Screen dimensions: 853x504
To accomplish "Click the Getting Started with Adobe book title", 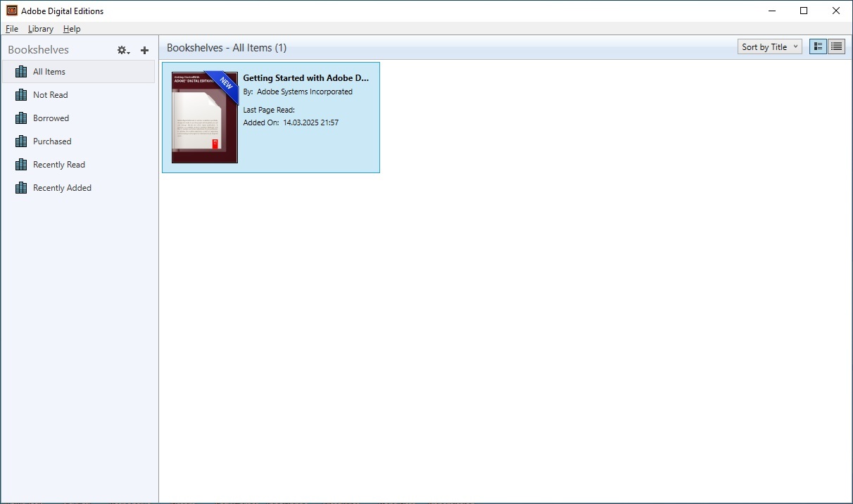I will pos(305,78).
